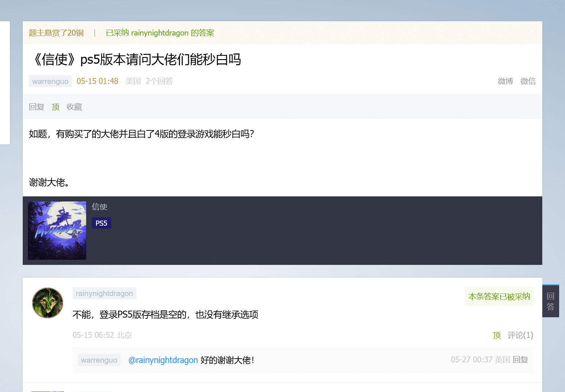Share the post to 微博

click(x=505, y=81)
